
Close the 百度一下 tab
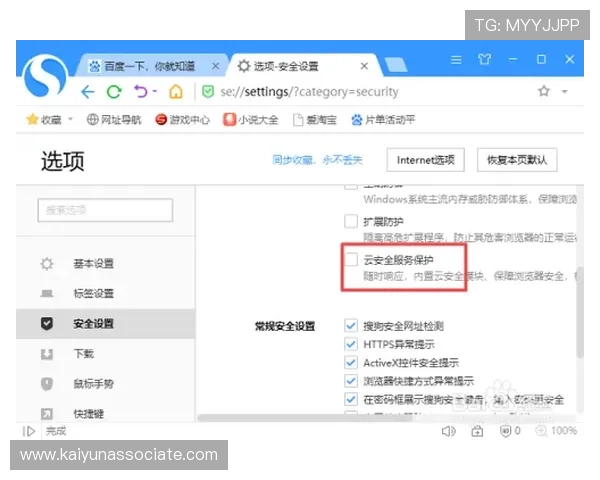[x=215, y=66]
